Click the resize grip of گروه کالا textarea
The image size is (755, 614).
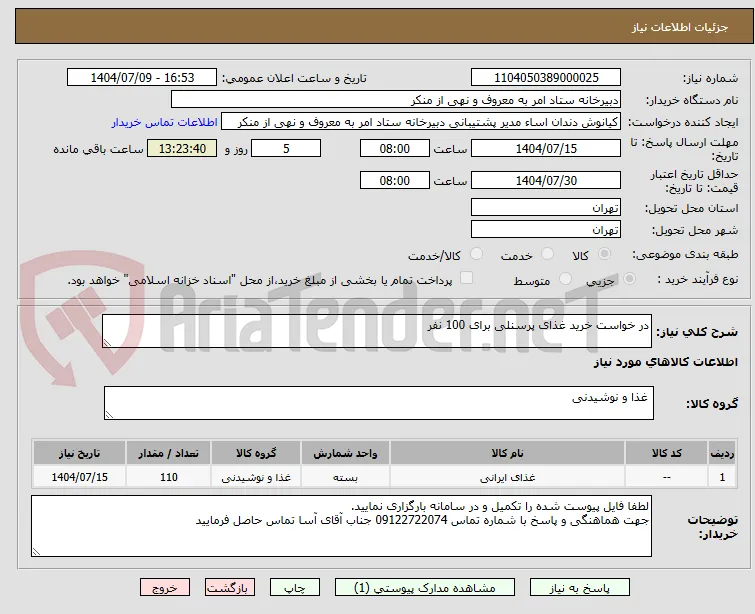pyautogui.click(x=109, y=414)
